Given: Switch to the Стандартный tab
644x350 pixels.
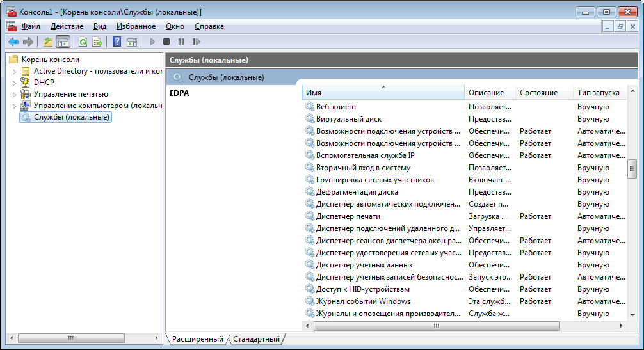Looking at the screenshot, I should (256, 339).
